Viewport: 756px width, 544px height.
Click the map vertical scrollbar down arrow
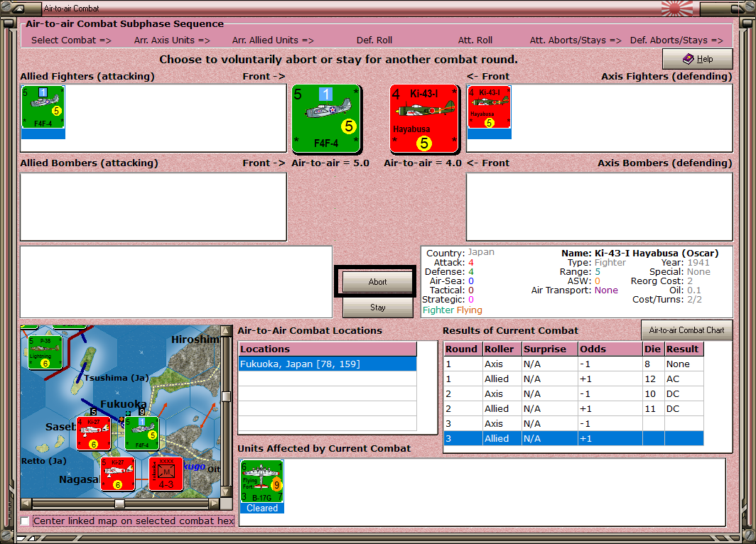226,492
